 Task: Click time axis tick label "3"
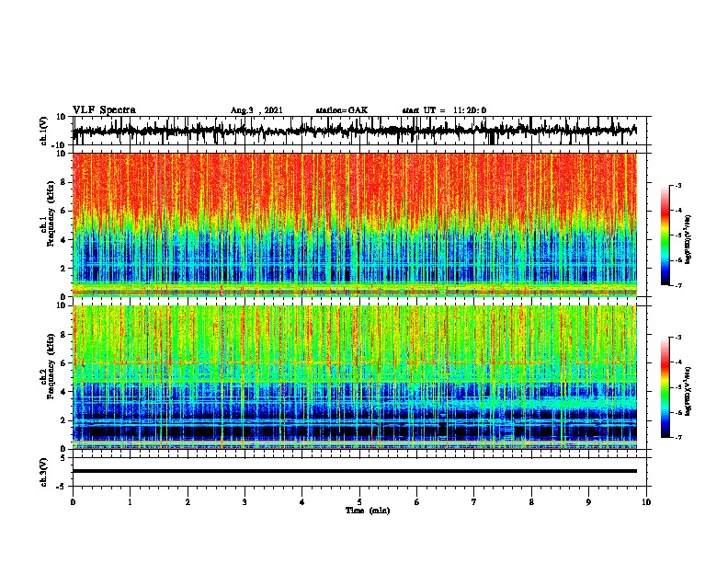(x=245, y=502)
